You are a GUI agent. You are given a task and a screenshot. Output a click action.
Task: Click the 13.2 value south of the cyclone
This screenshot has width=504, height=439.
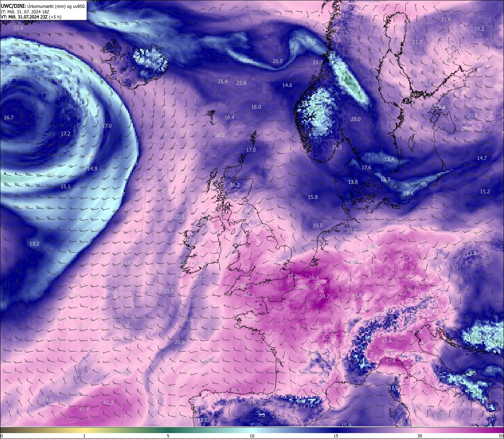tap(34, 244)
